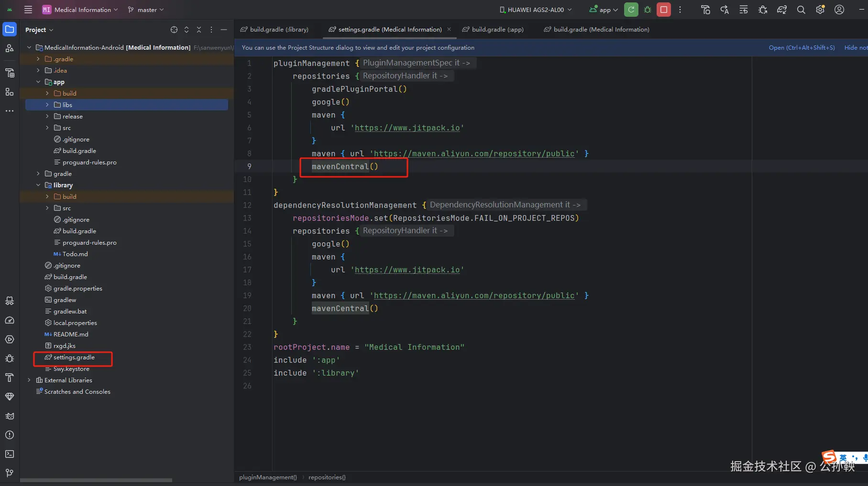Collapse the app module folder
Viewport: 868px width, 486px height.
(x=38, y=82)
